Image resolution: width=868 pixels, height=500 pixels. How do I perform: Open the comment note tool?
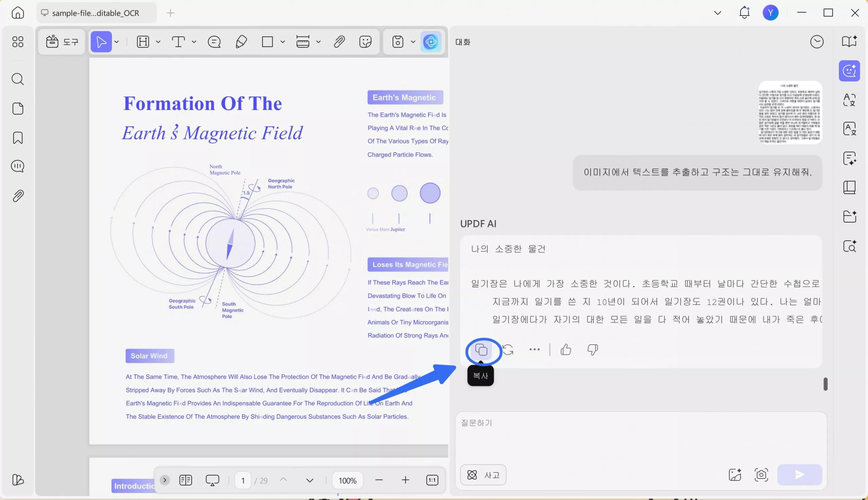[214, 42]
